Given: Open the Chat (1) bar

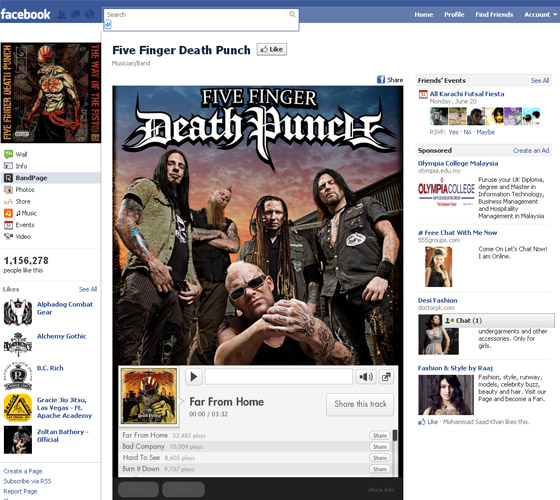Looking at the screenshot, I should click(x=499, y=320).
